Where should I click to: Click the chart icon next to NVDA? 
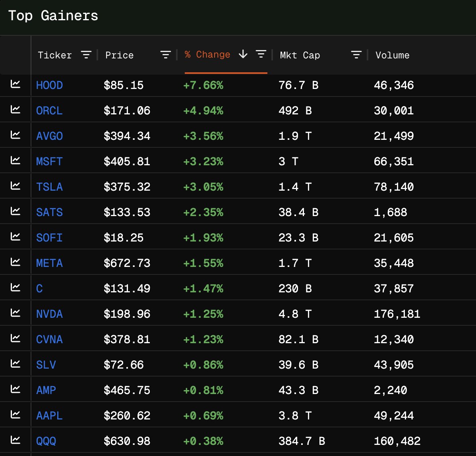coord(15,313)
